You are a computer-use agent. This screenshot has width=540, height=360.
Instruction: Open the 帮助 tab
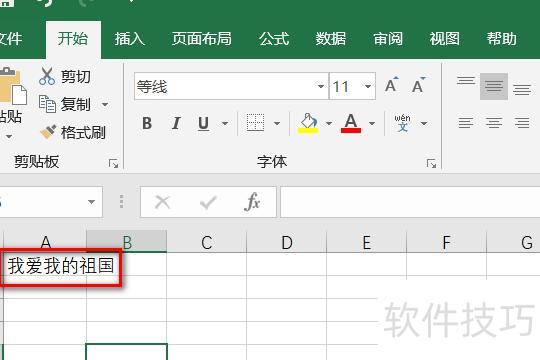click(x=502, y=39)
